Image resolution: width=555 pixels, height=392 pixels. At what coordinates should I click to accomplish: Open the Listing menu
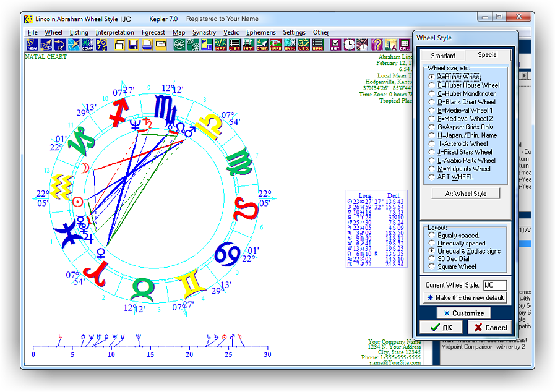click(x=79, y=32)
